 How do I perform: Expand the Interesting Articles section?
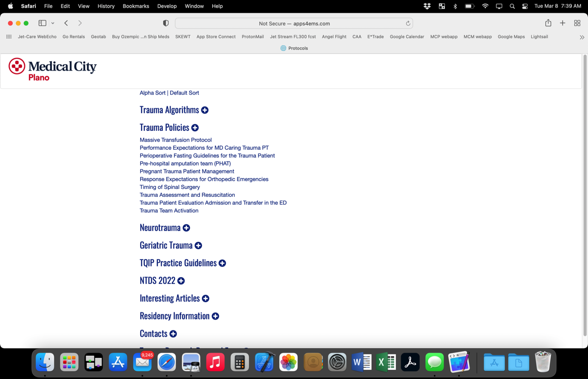206,299
